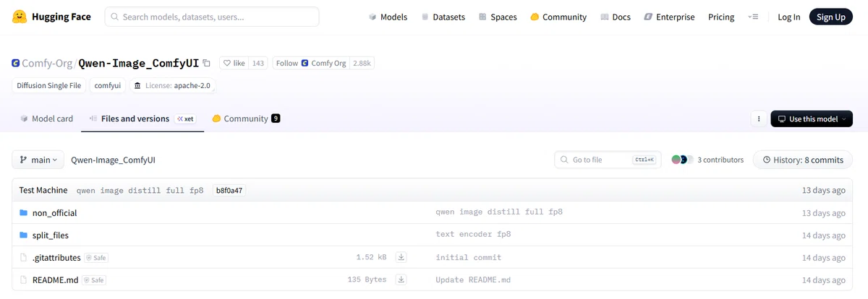Switch to the Model card tab
868x299 pixels.
(x=47, y=118)
